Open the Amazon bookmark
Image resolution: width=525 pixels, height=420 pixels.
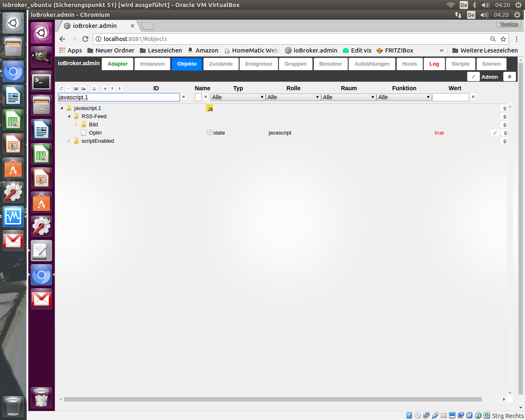pos(203,50)
